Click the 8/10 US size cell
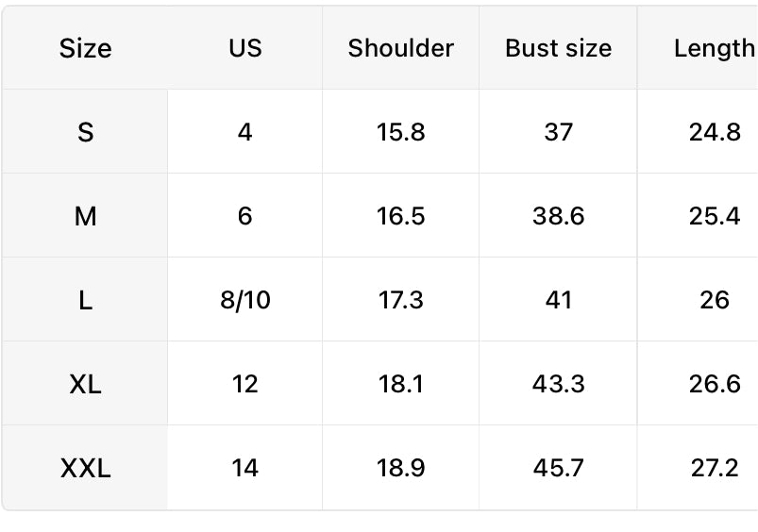Image resolution: width=758 pixels, height=532 pixels. coord(244,300)
